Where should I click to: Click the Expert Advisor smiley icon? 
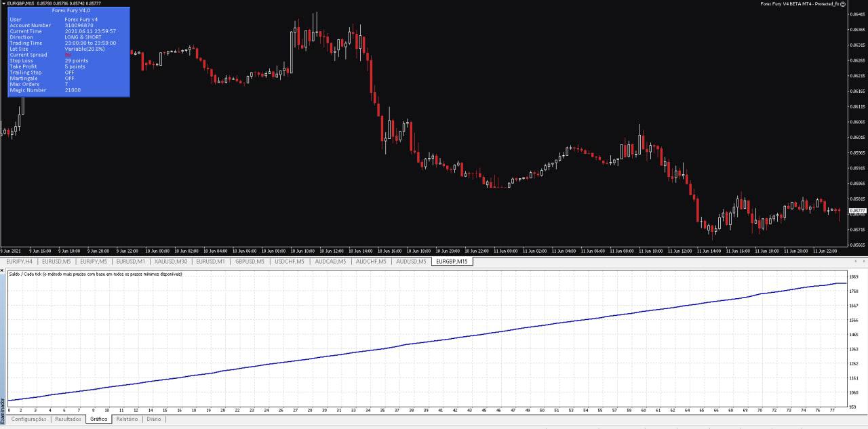coord(843,4)
